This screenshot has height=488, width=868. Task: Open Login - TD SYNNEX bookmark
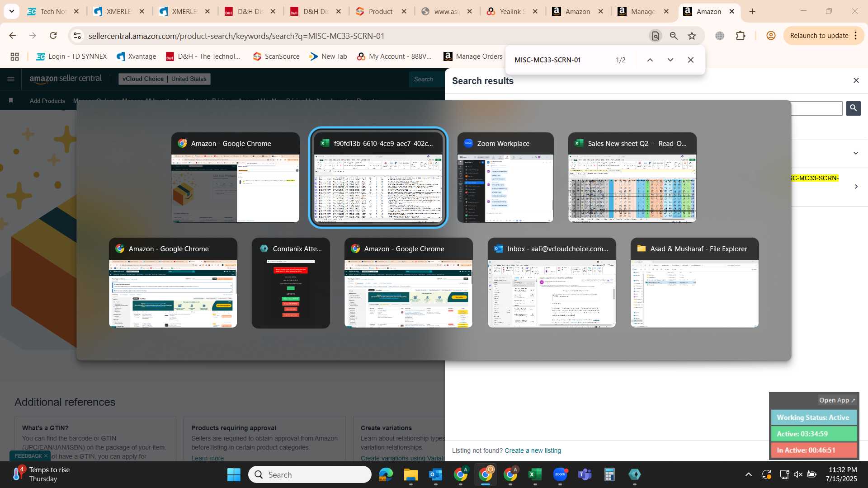(x=71, y=56)
